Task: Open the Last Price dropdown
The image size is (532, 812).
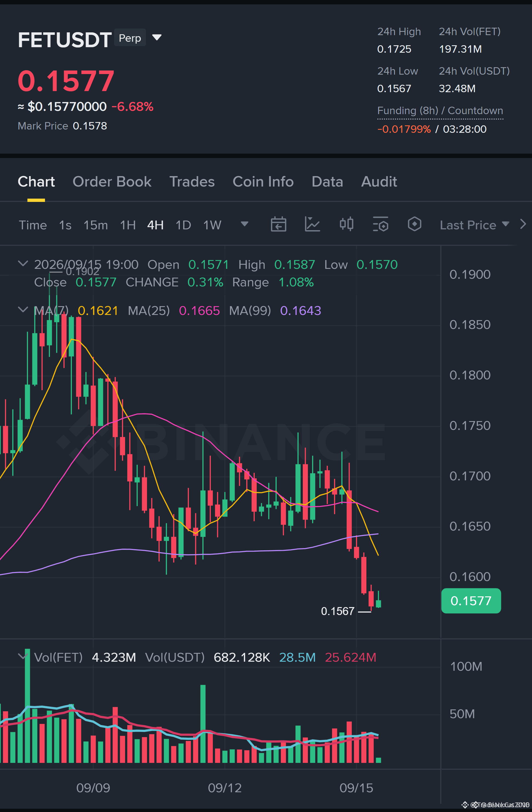Action: [x=474, y=225]
